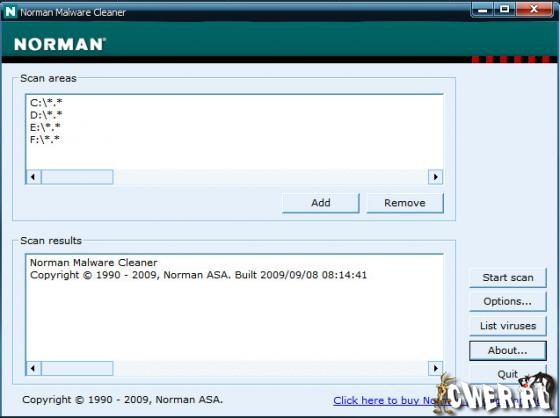The height and width of the screenshot is (418, 560).
Task: Select the F:\*.* scan area entry
Action: [45, 139]
